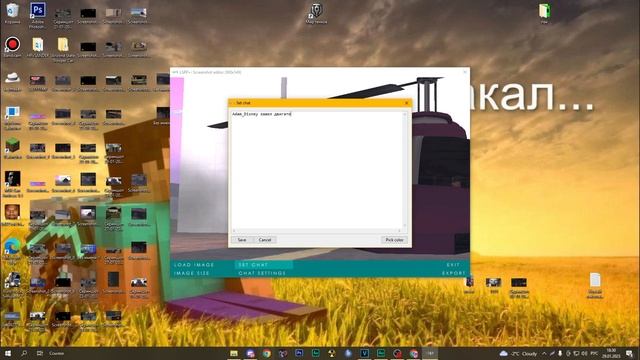The width and height of the screenshot is (640, 360).
Task: Click Save in the Set chat dialog
Action: pos(242,240)
